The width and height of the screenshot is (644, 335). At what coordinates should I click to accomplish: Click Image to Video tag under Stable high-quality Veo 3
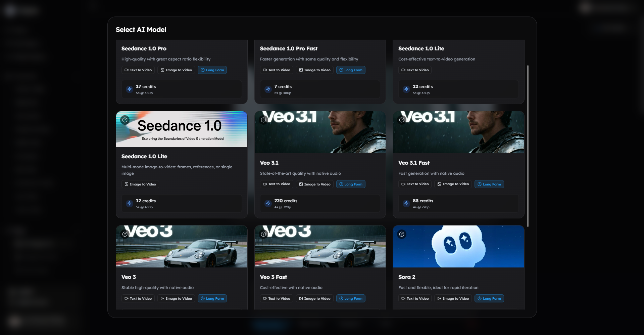[176, 298]
